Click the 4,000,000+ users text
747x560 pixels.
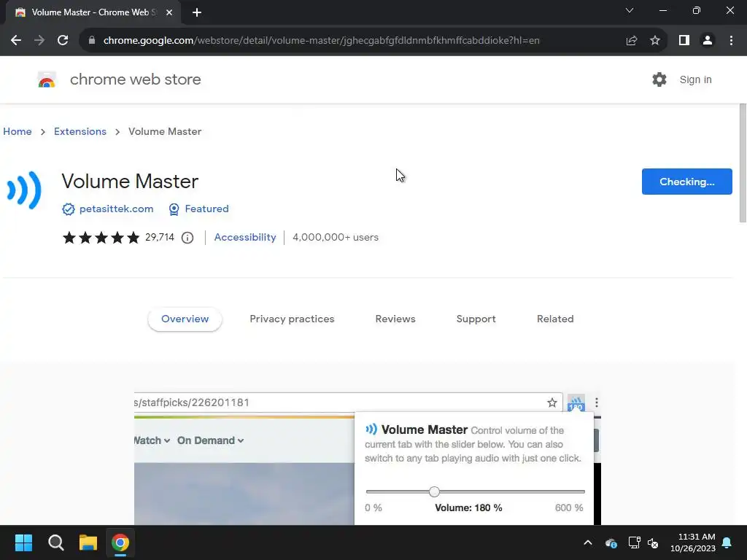pyautogui.click(x=336, y=237)
